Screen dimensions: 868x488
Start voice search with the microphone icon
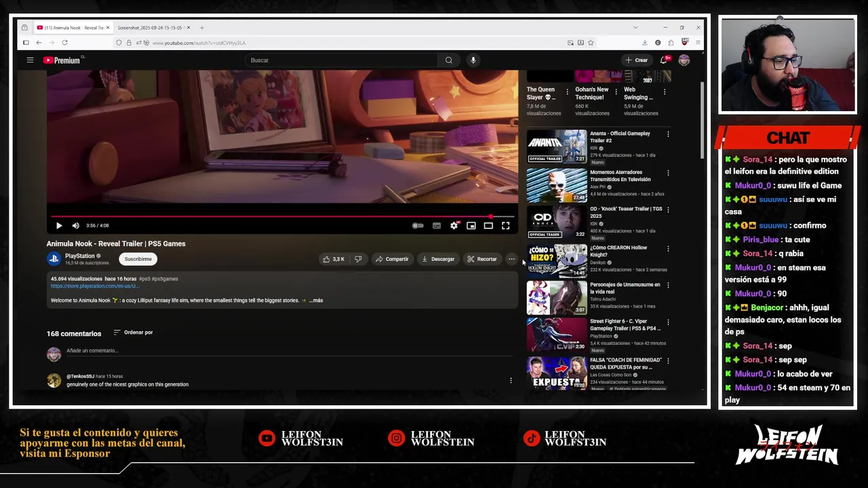pyautogui.click(x=473, y=60)
